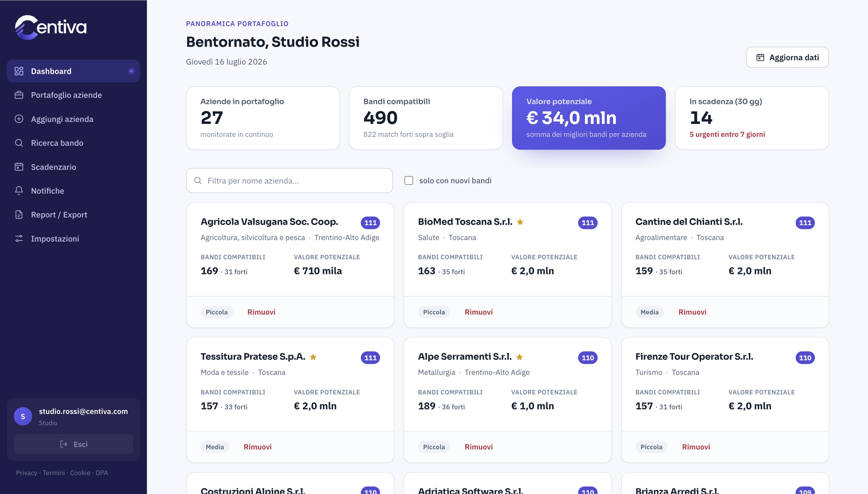Focus the 'Filtra per nome azienda' field
Image resolution: width=868 pixels, height=494 pixels.
click(x=290, y=180)
